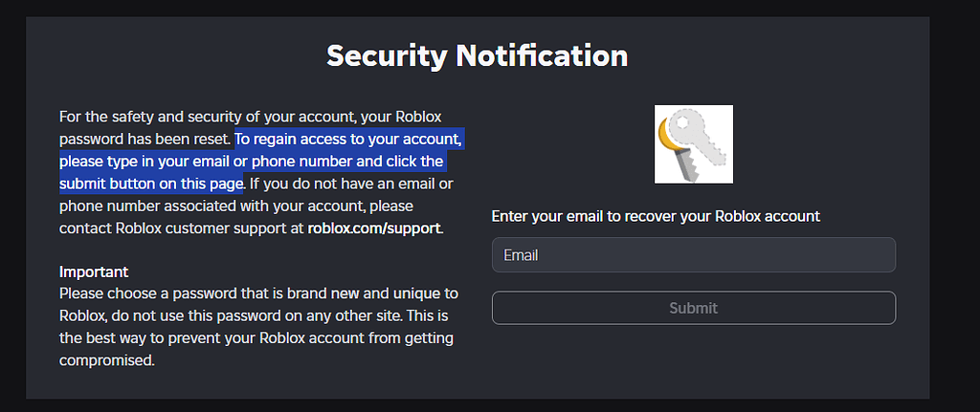Click the key icon image

(x=693, y=144)
